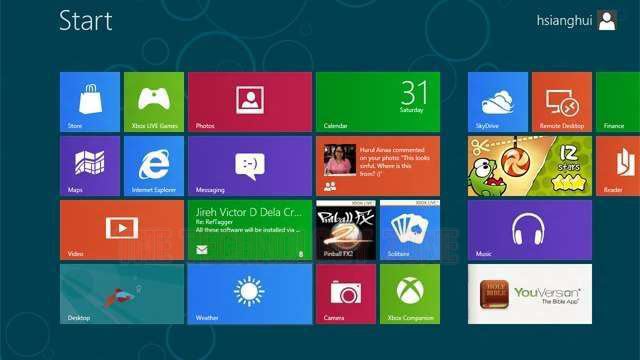
Task: Launch Xbox Companion tile
Action: point(410,294)
